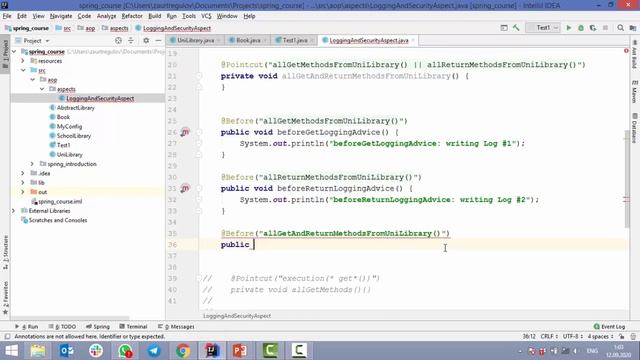The height and width of the screenshot is (360, 640).
Task: Open the Terminal tool window
Action: (x=133, y=327)
